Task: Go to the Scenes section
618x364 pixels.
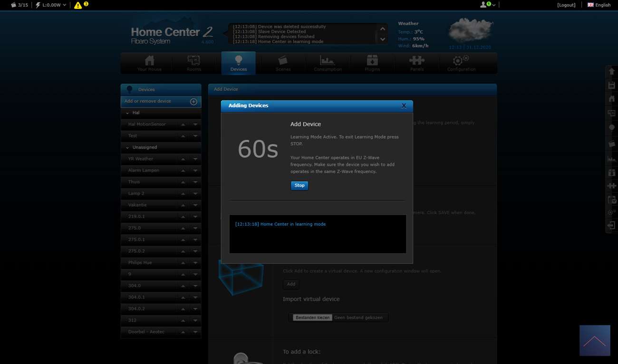Action: click(x=283, y=63)
